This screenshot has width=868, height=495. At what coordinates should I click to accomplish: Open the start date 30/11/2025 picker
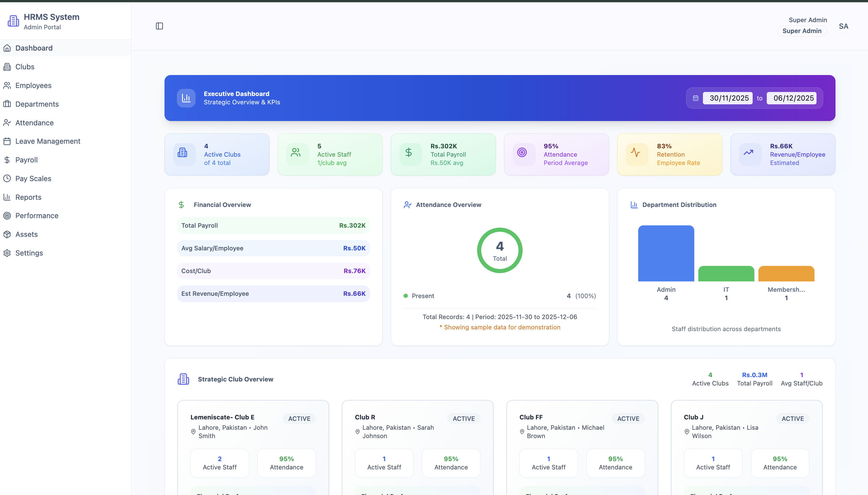[729, 98]
